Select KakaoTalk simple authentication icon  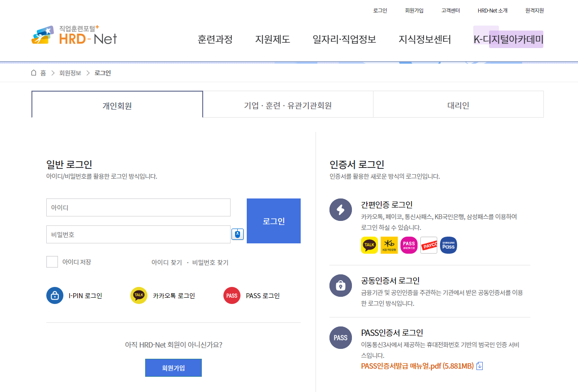(x=369, y=245)
